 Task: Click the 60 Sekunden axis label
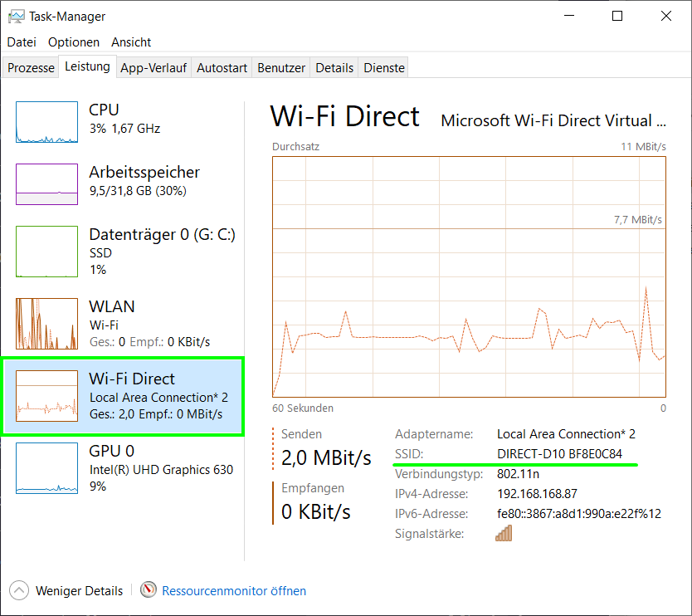pos(303,408)
